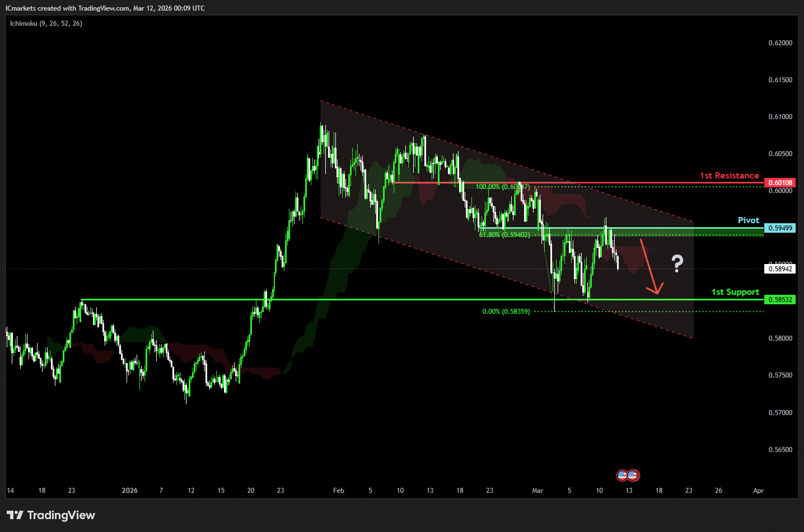Viewport: 804px width, 532px height.
Task: Click the green 0.58532 support price tag
Action: point(780,300)
